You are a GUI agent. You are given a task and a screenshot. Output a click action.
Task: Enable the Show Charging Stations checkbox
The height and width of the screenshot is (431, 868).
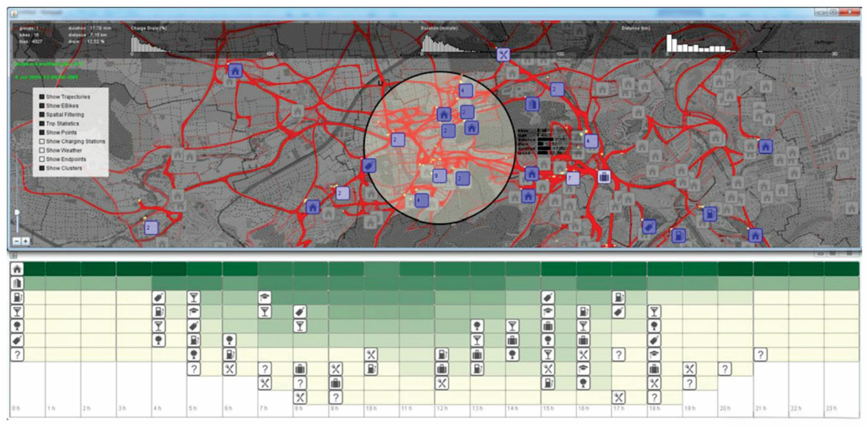pos(42,141)
